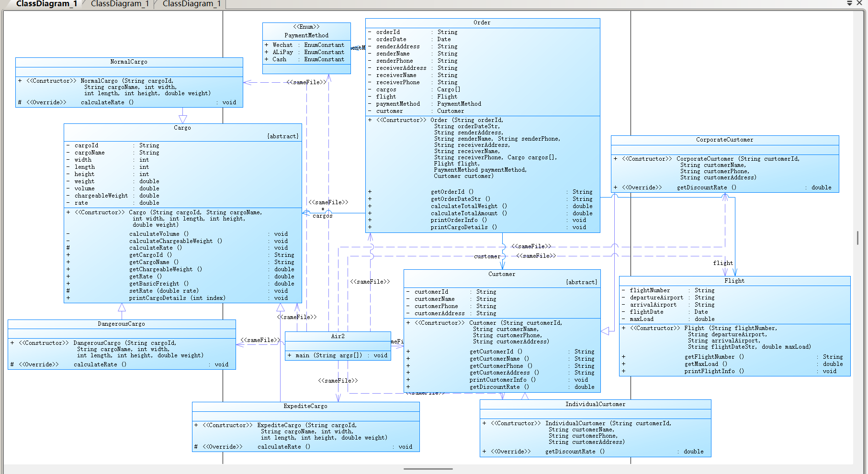Image resolution: width=868 pixels, height=474 pixels.
Task: Click the vertical scrollbar handle on right edge
Action: pos(857,238)
